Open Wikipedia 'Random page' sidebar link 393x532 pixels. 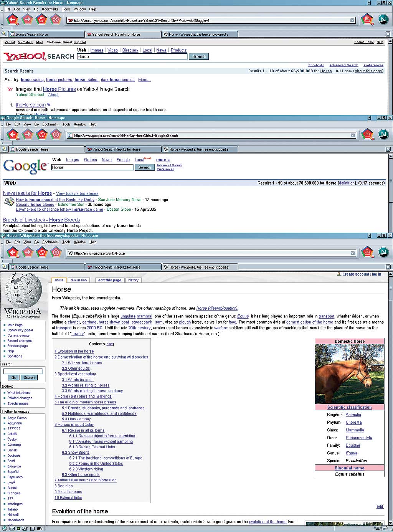(x=17, y=346)
